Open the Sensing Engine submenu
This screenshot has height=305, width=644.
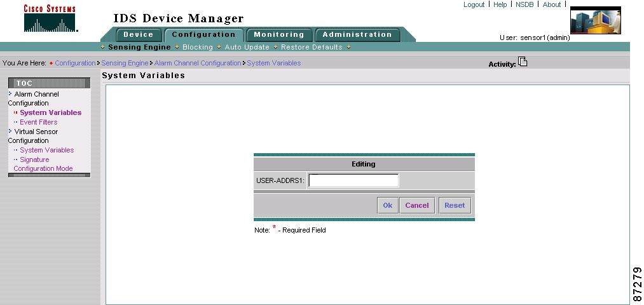coord(139,47)
